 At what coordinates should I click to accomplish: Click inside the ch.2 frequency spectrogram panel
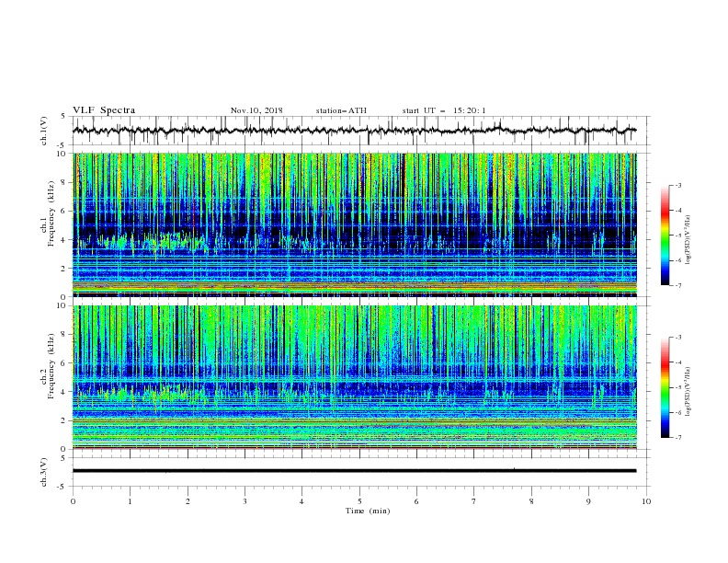355,377
